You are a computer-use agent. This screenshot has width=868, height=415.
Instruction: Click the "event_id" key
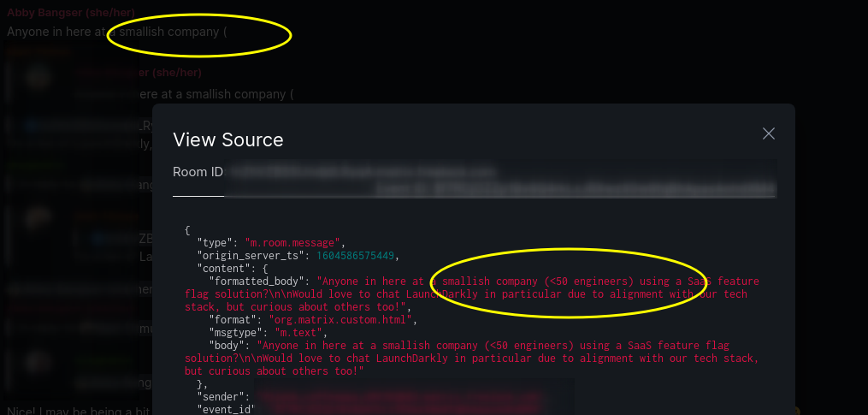pyautogui.click(x=224, y=410)
